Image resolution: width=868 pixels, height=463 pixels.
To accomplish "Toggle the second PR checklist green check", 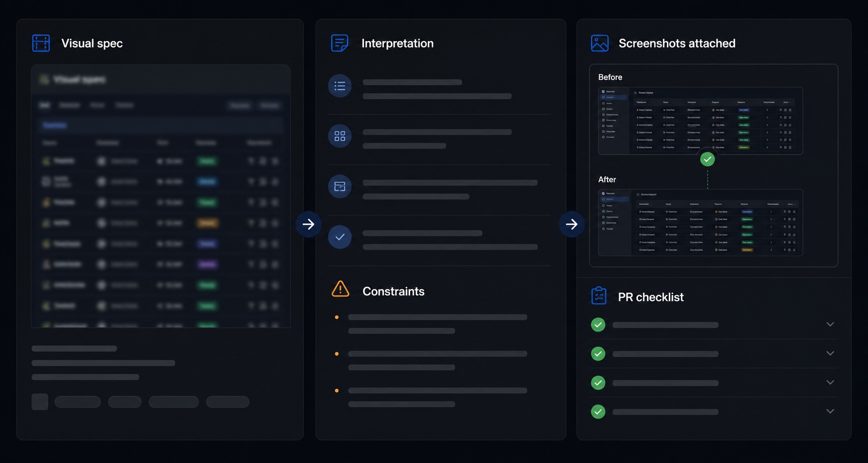I will coord(598,353).
